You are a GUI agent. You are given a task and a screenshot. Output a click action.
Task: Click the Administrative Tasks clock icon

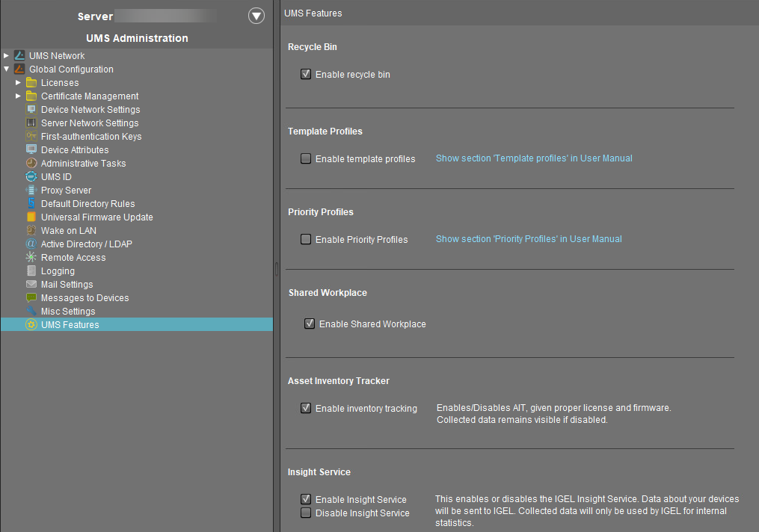31,164
